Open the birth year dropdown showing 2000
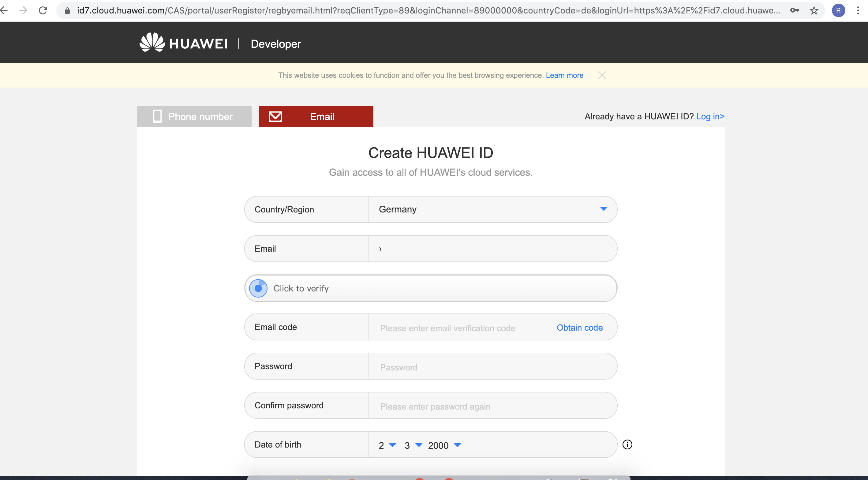The image size is (868, 480). point(444,445)
